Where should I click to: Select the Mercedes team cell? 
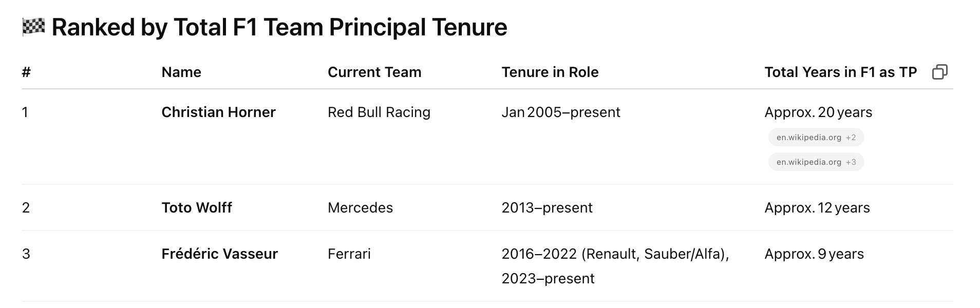[x=360, y=208]
